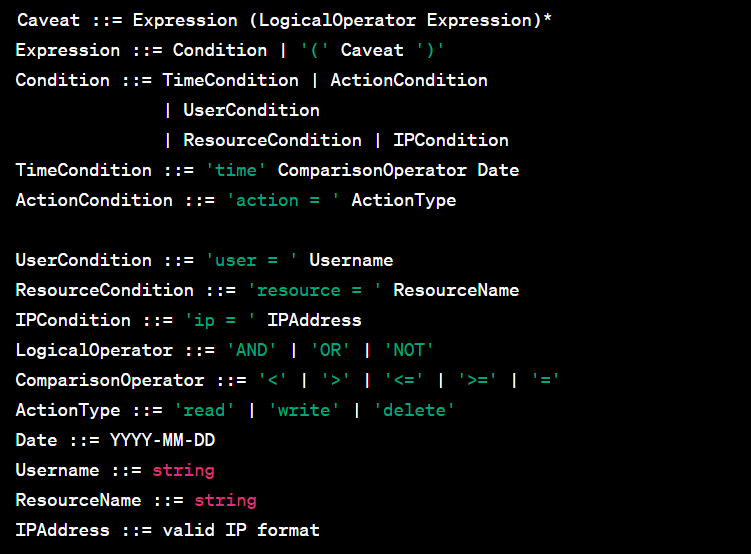
Task: Click the green 'ip = ' literal
Action: (220, 320)
